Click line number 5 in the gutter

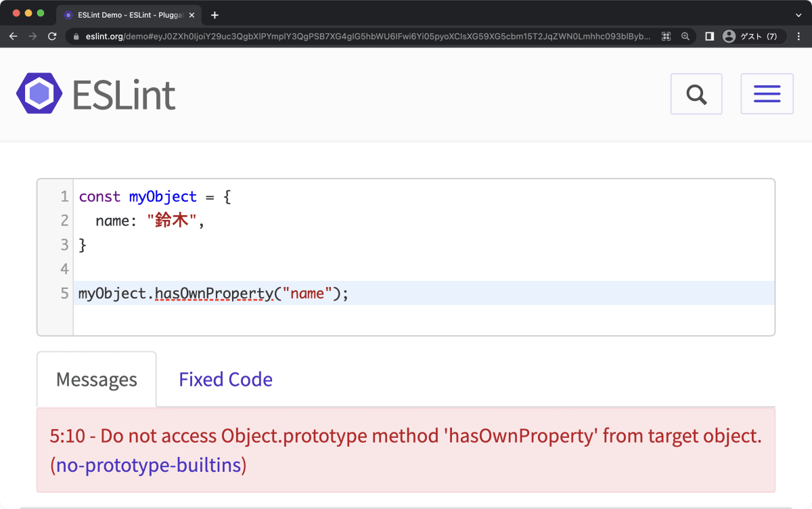(x=65, y=294)
